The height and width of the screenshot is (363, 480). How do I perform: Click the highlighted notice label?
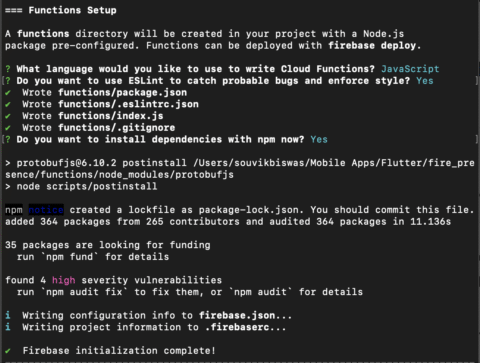(46, 210)
